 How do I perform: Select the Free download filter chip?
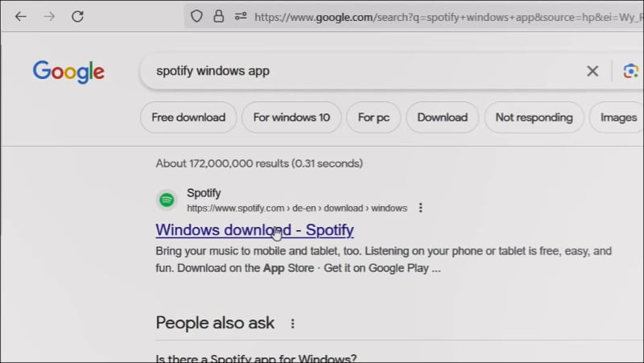[x=188, y=118]
